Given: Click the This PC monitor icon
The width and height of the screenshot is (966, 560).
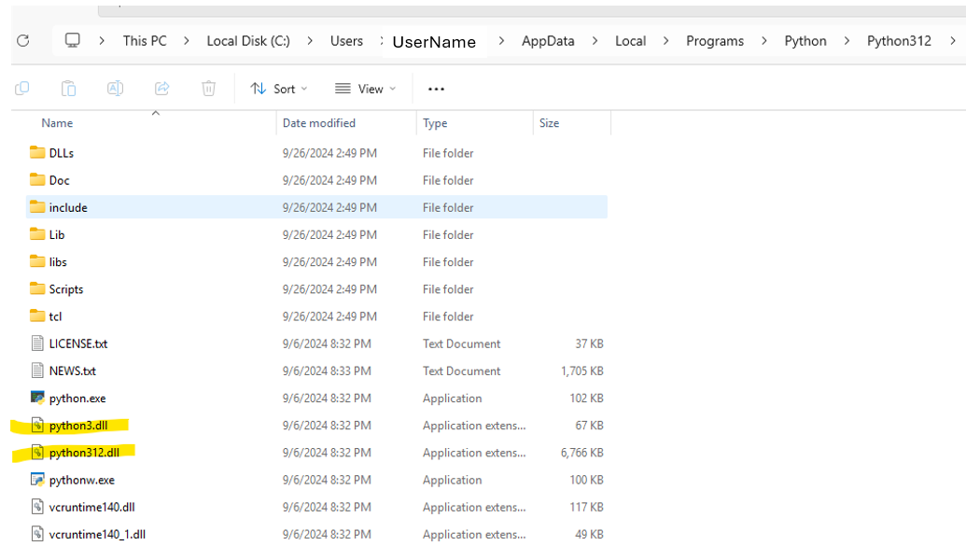Looking at the screenshot, I should click(73, 41).
